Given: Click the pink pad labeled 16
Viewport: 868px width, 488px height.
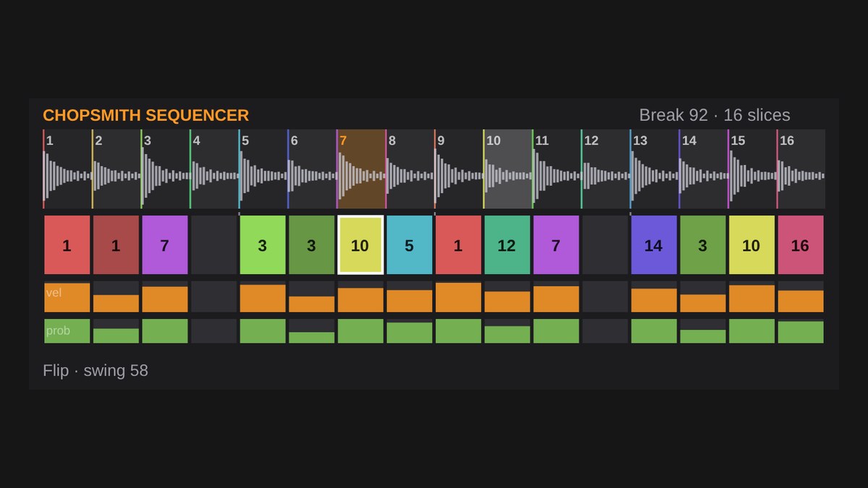Looking at the screenshot, I should (801, 245).
